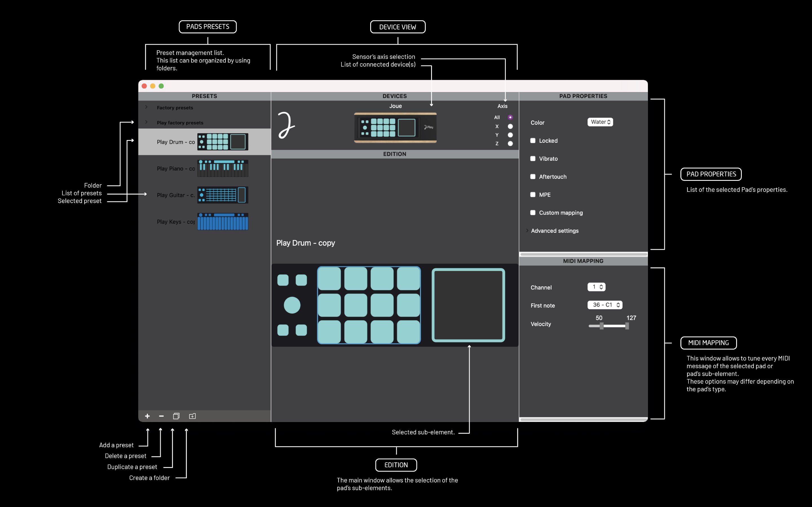Viewport: 812px width, 507px height.
Task: Click the Play Keys preset thumbnail
Action: 222,222
